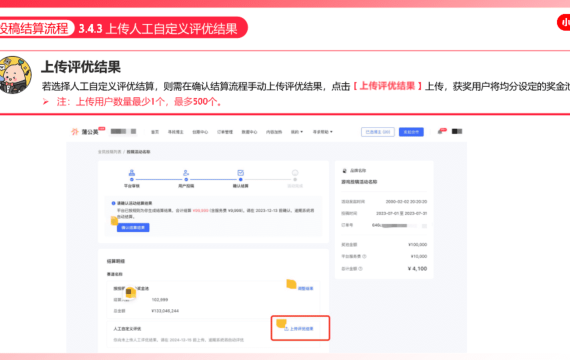Click the blue 发起合作 button
The width and height of the screenshot is (570, 360).
(x=411, y=132)
